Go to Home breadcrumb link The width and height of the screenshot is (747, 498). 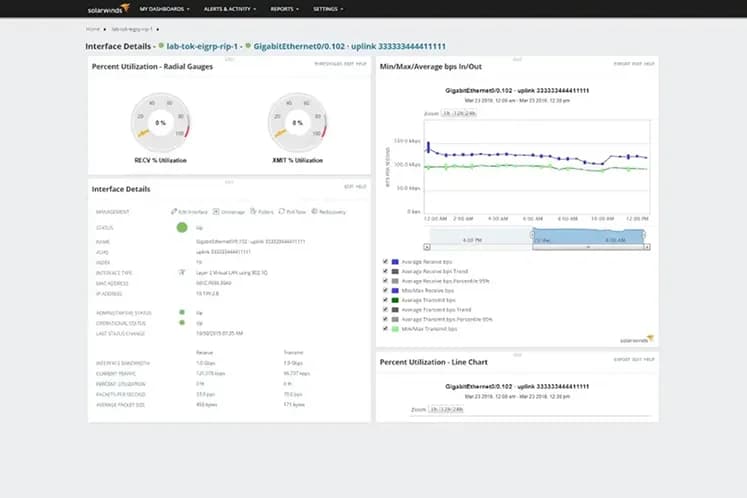(x=93, y=29)
